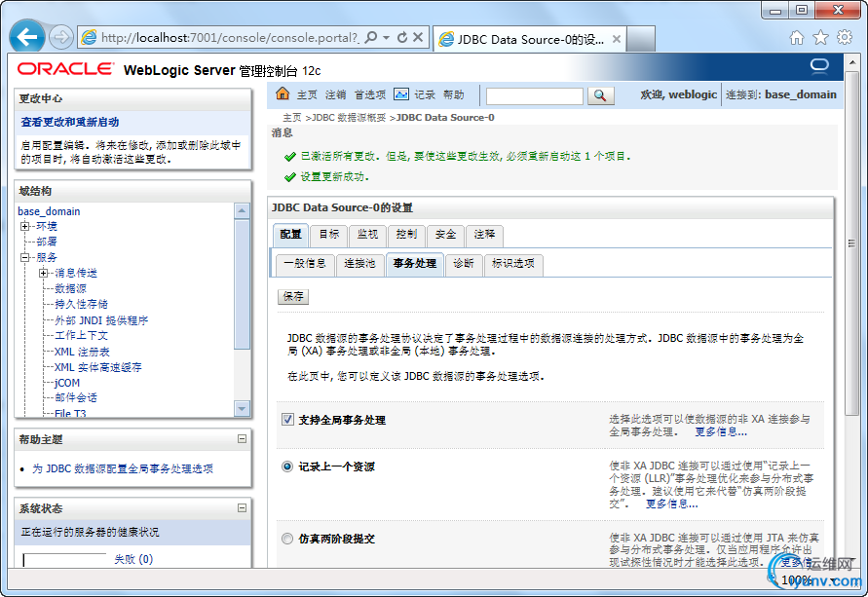Switch to the 目标 tab
868x597 pixels.
[329, 235]
